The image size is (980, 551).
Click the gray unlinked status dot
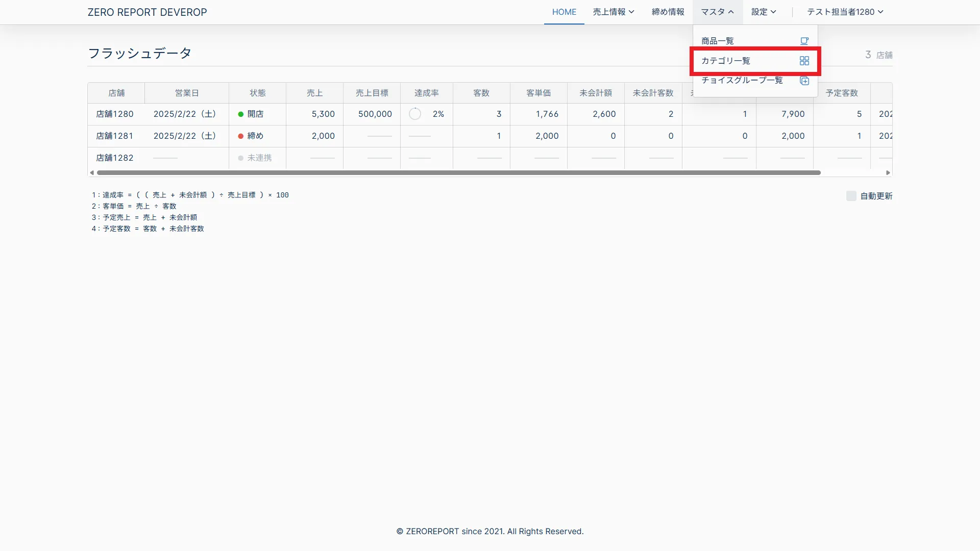click(241, 158)
